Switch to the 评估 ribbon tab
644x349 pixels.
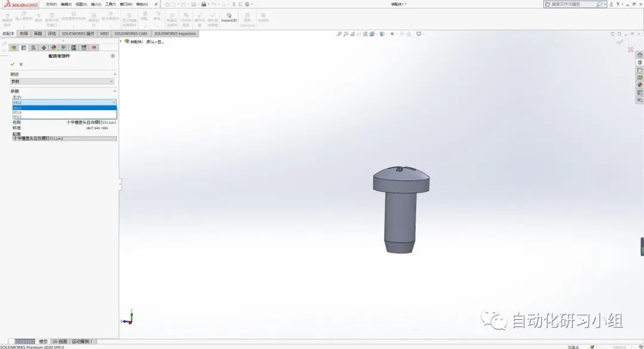point(52,33)
